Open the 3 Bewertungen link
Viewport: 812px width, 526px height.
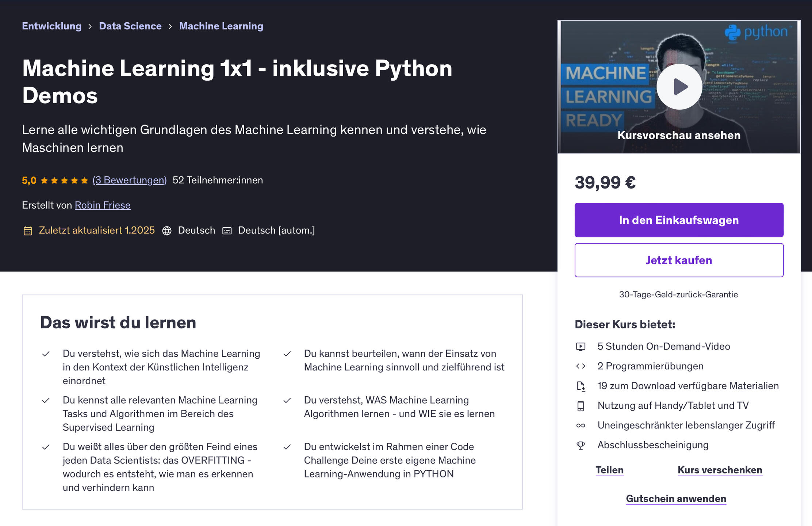coord(129,180)
